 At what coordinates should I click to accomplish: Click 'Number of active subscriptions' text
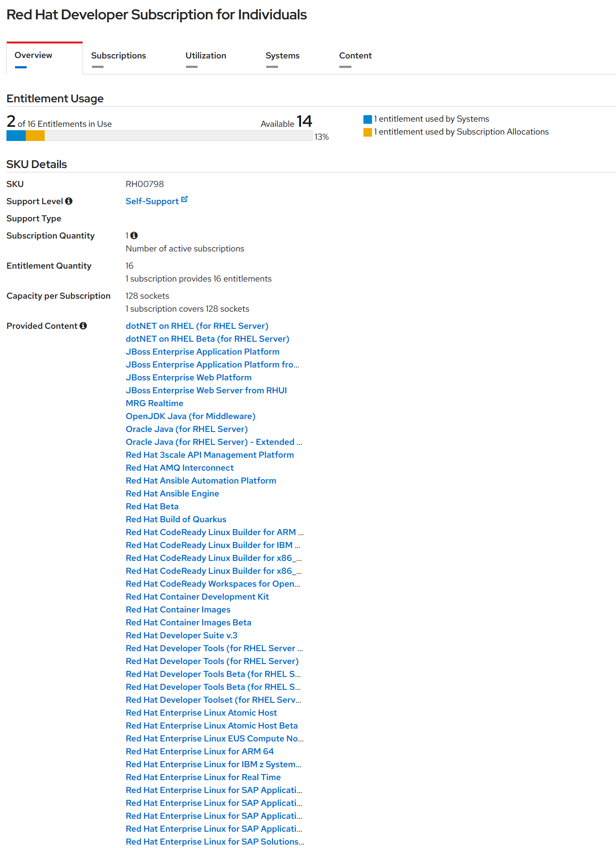[x=185, y=248]
